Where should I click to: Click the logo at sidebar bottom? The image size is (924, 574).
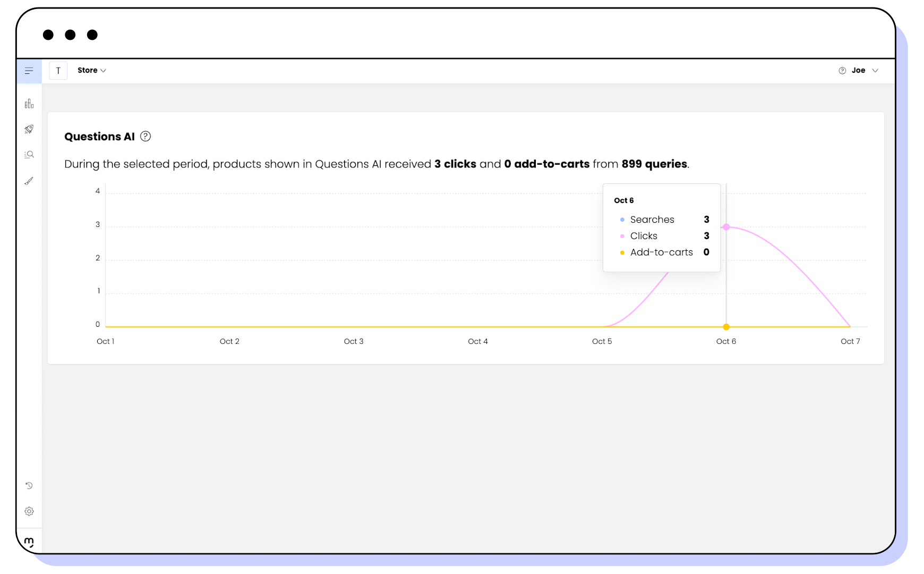click(29, 542)
